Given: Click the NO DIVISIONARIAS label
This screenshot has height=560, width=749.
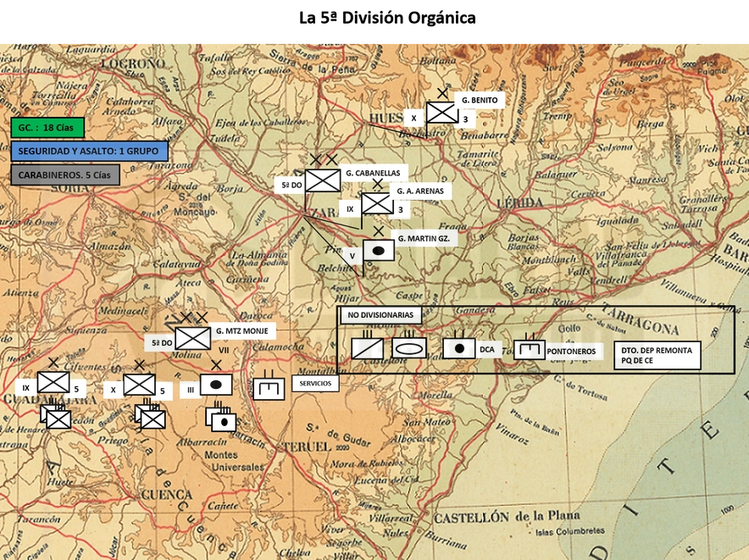Looking at the screenshot, I should pyautogui.click(x=380, y=315).
